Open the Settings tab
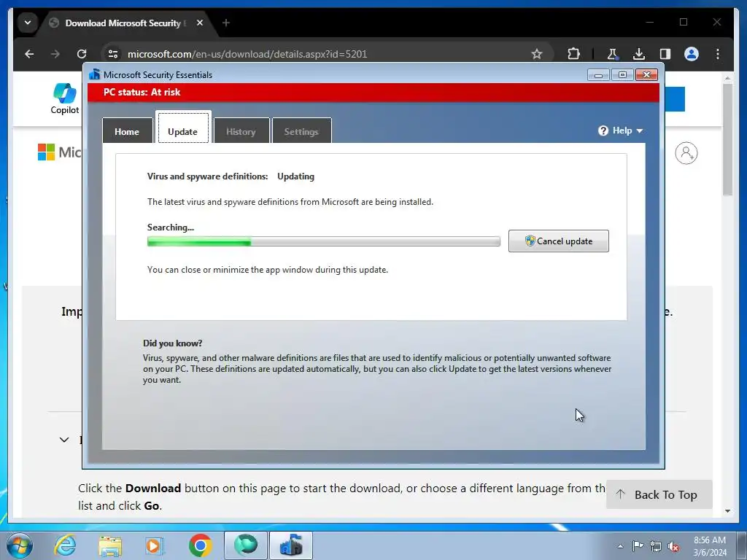Image resolution: width=747 pixels, height=560 pixels. [x=301, y=131]
